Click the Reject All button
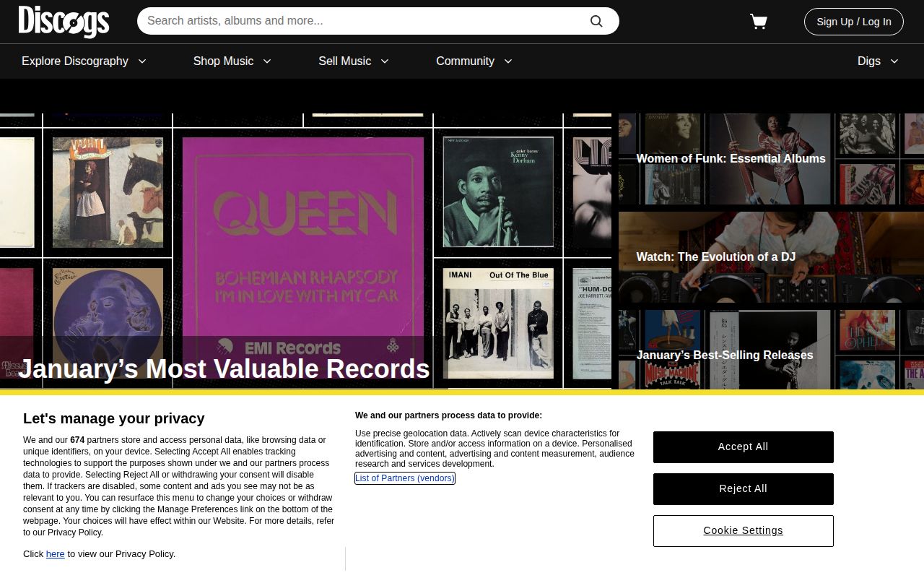Image resolution: width=924 pixels, height=578 pixels. click(x=743, y=488)
